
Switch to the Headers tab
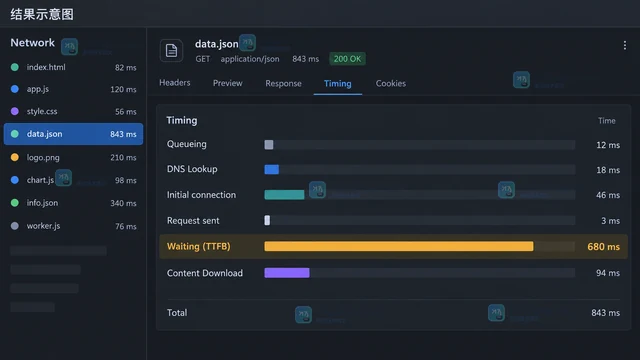(x=175, y=83)
